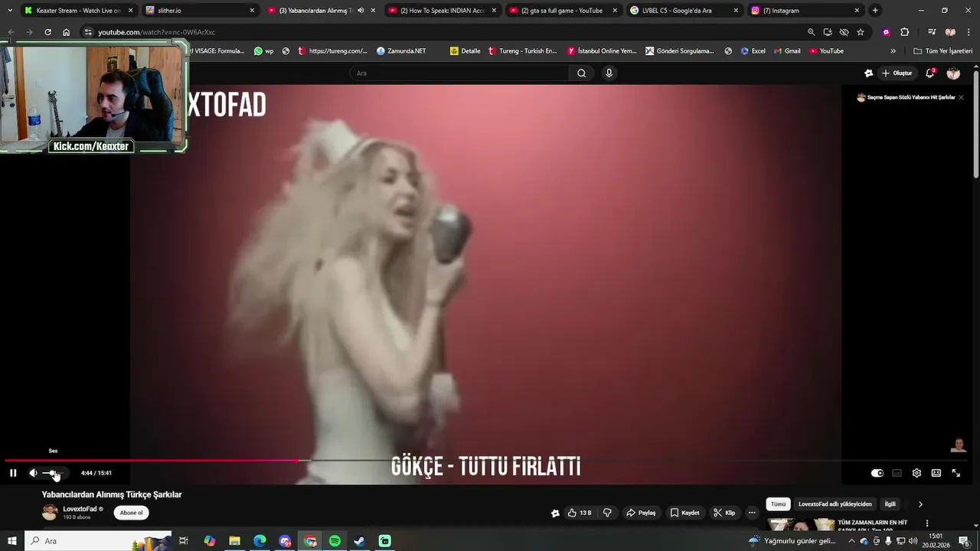Dislike the video with thumbs down
This screenshot has width=980, height=551.
[x=607, y=513]
